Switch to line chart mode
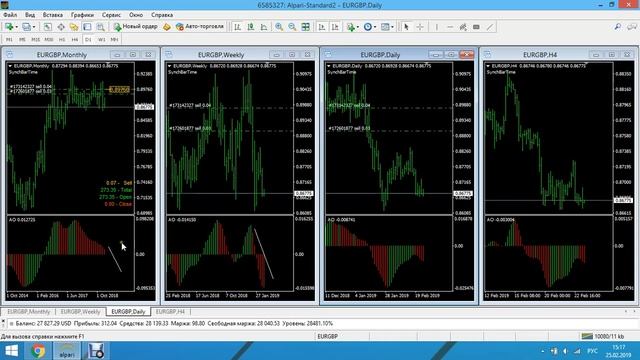Image resolution: width=640 pixels, height=360 pixels. pos(264,27)
